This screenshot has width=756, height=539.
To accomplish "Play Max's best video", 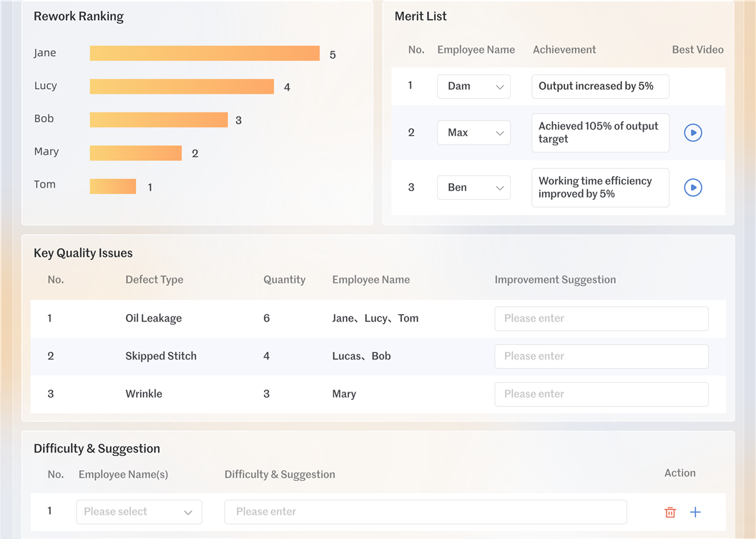I will pos(692,133).
